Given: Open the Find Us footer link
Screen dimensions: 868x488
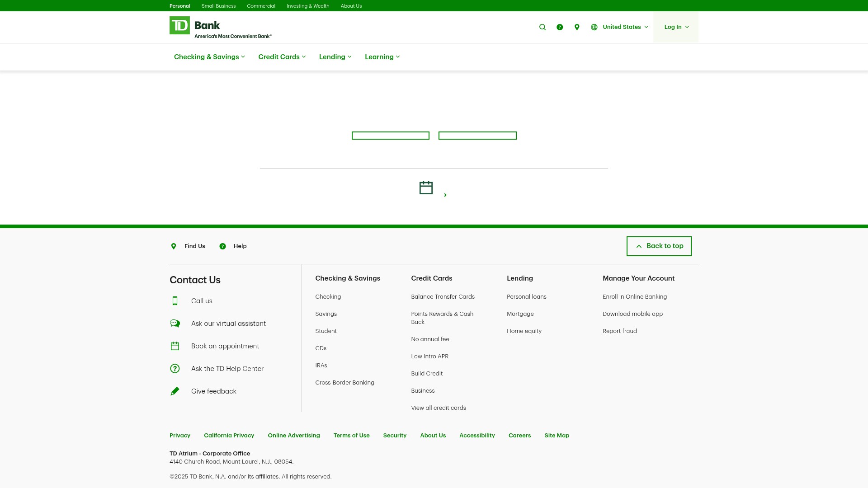Looking at the screenshot, I should 194,246.
